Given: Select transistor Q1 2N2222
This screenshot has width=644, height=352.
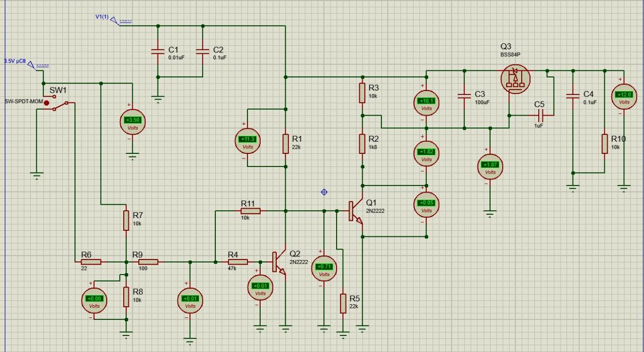Looking at the screenshot, I should [x=357, y=211].
